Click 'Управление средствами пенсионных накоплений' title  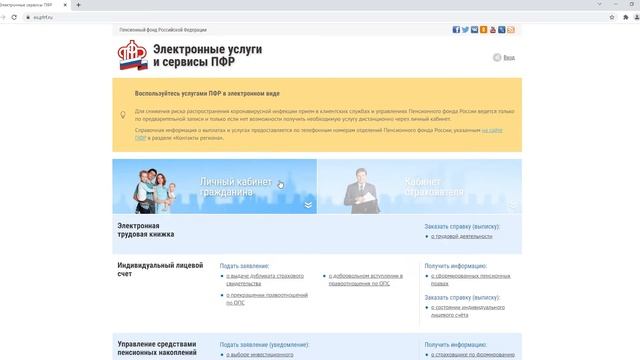157,348
